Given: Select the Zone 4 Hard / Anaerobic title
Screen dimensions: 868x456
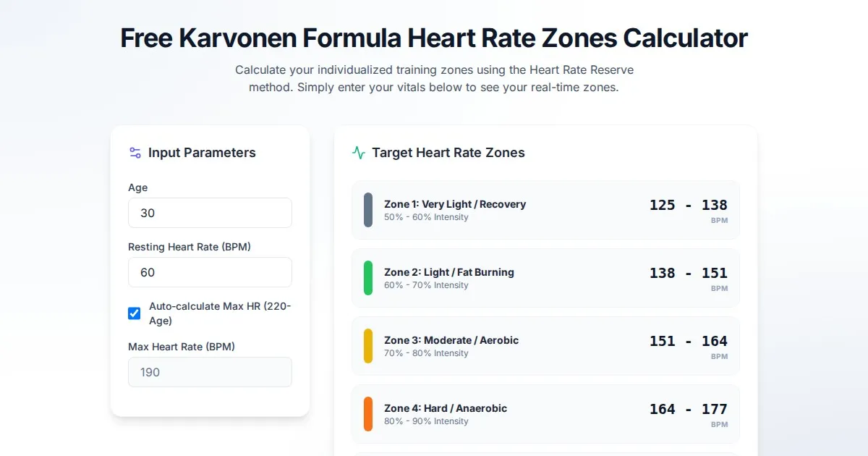Looking at the screenshot, I should click(446, 408).
